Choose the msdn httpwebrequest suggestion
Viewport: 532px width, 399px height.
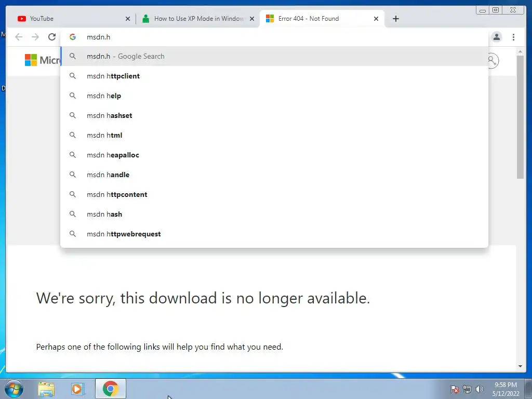pos(274,234)
